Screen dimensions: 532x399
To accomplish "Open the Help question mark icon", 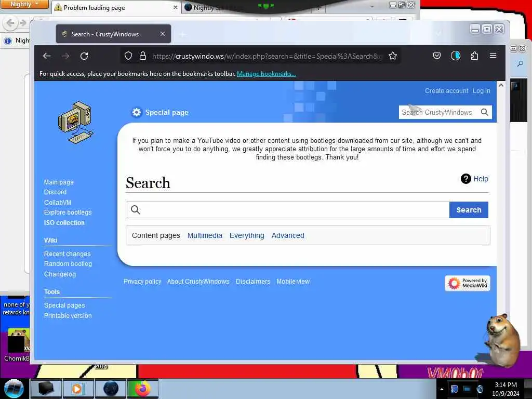I will coord(465,179).
